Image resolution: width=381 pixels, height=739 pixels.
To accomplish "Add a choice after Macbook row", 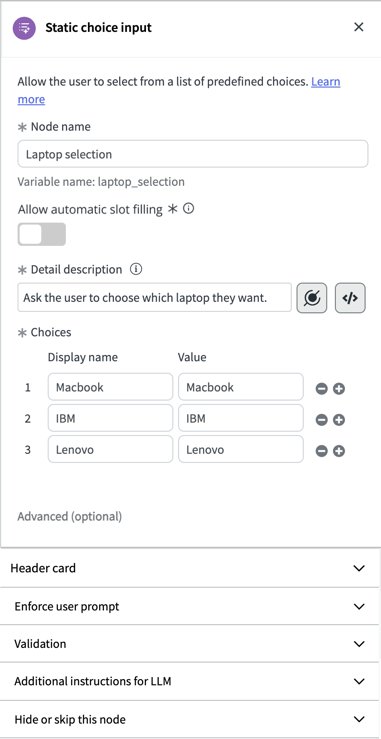I will pos(339,389).
